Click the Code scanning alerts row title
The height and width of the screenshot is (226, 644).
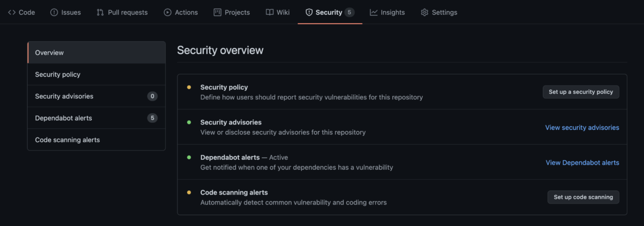[234, 192]
